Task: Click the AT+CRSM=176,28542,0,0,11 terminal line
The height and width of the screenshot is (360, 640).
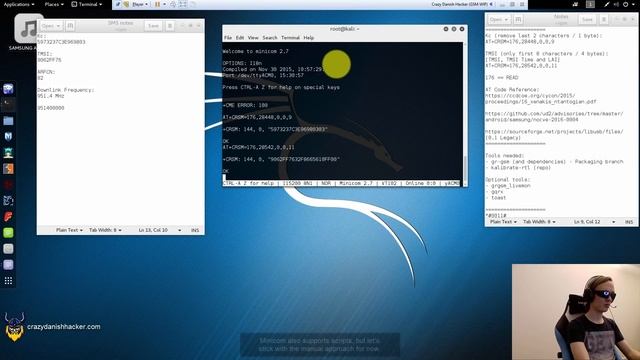Action: [258, 147]
